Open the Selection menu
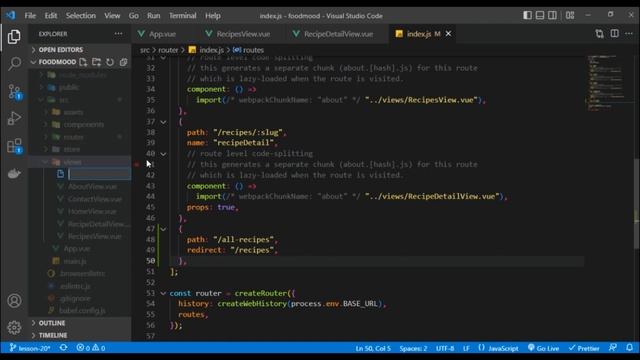This screenshot has height=360, width=640. click(x=80, y=16)
